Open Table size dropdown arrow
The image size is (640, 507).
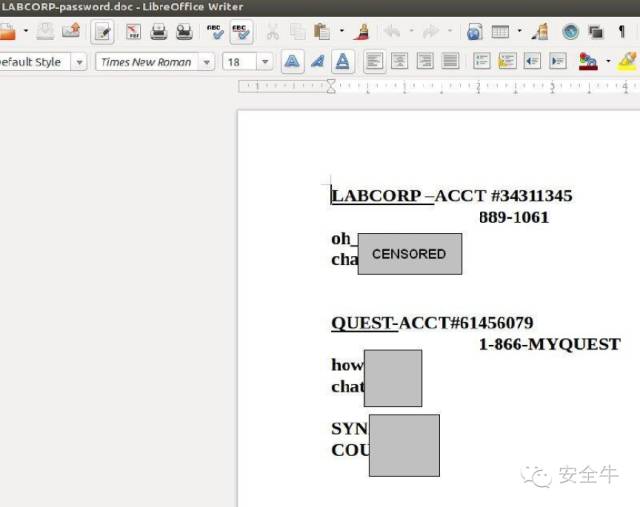[519, 31]
